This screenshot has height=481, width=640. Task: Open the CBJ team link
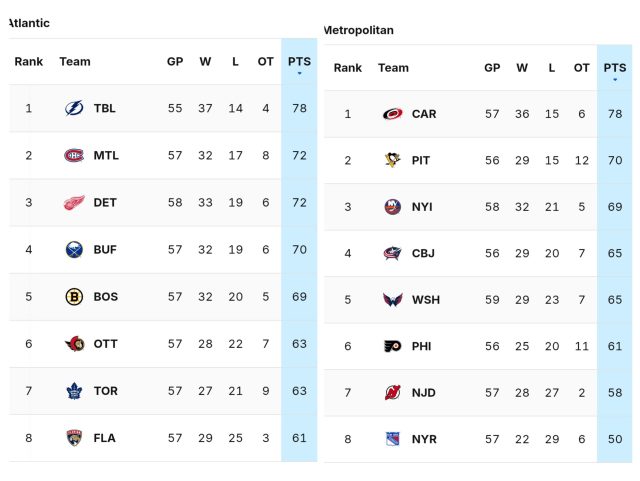tap(423, 253)
